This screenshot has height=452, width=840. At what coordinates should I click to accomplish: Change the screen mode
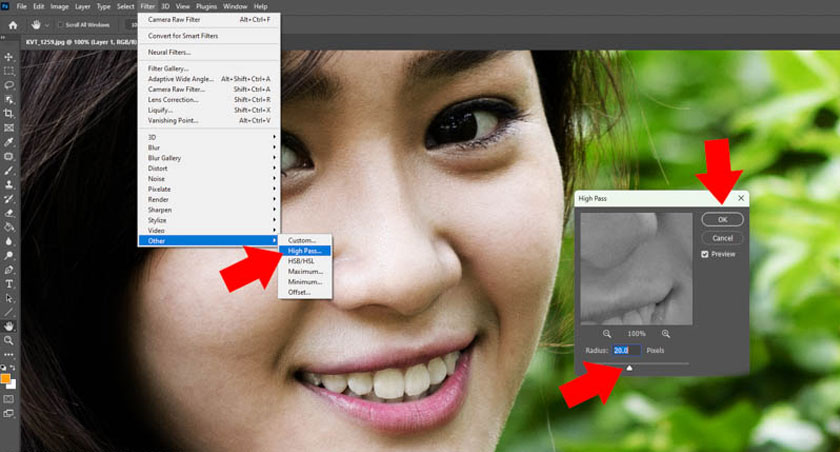pos(9,413)
